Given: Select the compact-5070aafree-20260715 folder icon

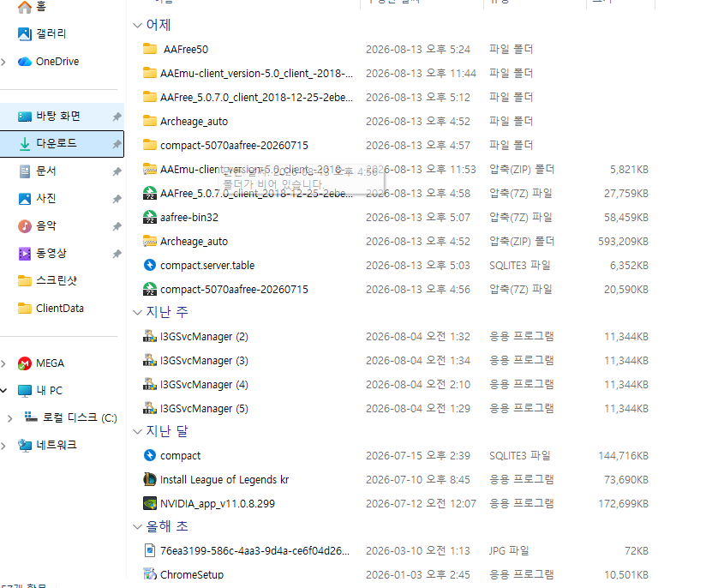Looking at the screenshot, I should pyautogui.click(x=150, y=145).
